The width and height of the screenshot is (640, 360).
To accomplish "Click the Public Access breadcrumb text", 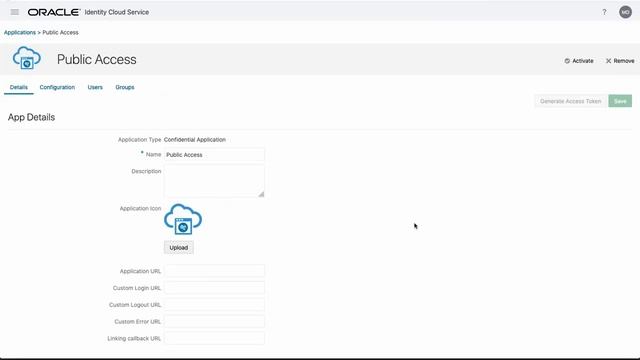I will tap(60, 32).
